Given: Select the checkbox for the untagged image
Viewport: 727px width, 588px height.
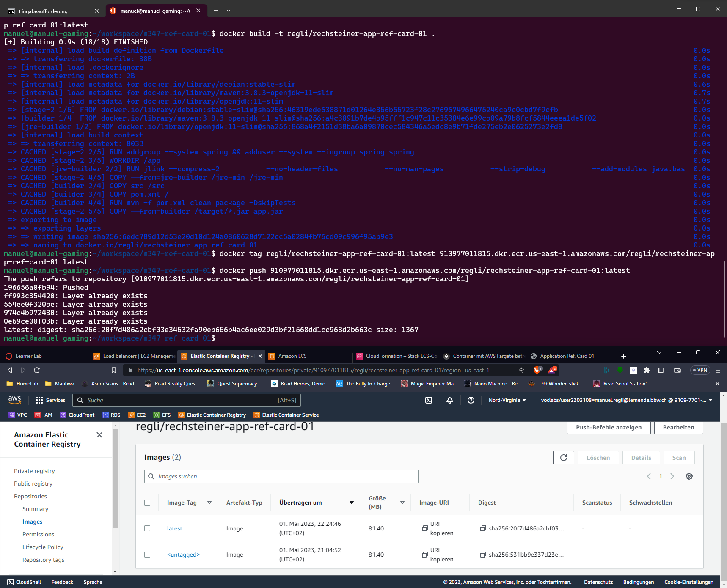Looking at the screenshot, I should pyautogui.click(x=147, y=555).
